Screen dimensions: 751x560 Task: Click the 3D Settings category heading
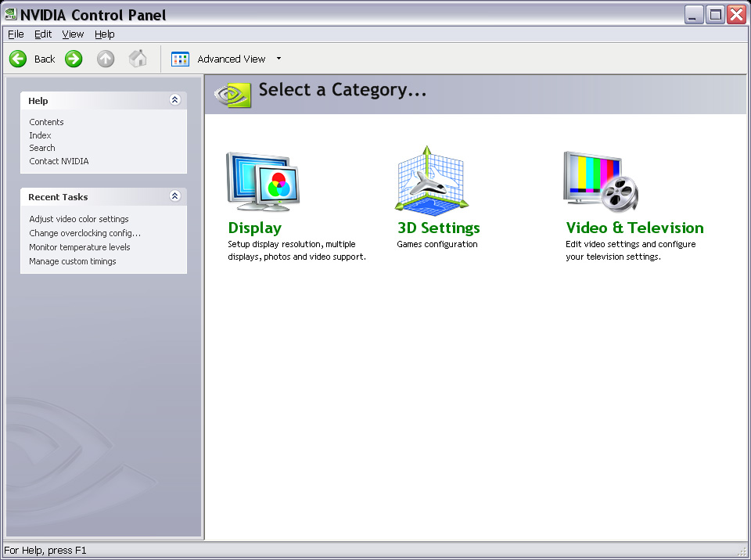click(439, 228)
